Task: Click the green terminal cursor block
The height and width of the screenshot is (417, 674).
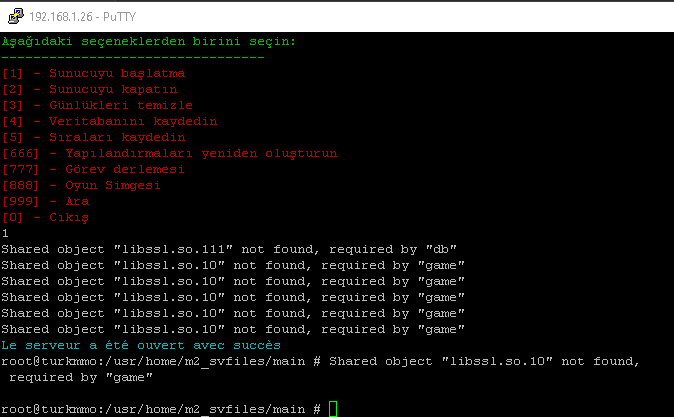Action: click(x=333, y=408)
